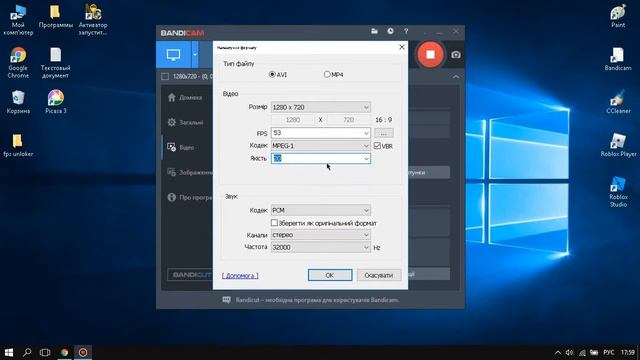Open the Домівка tab in Bandicam sidebar
This screenshot has height=360, width=640.
coord(184,97)
